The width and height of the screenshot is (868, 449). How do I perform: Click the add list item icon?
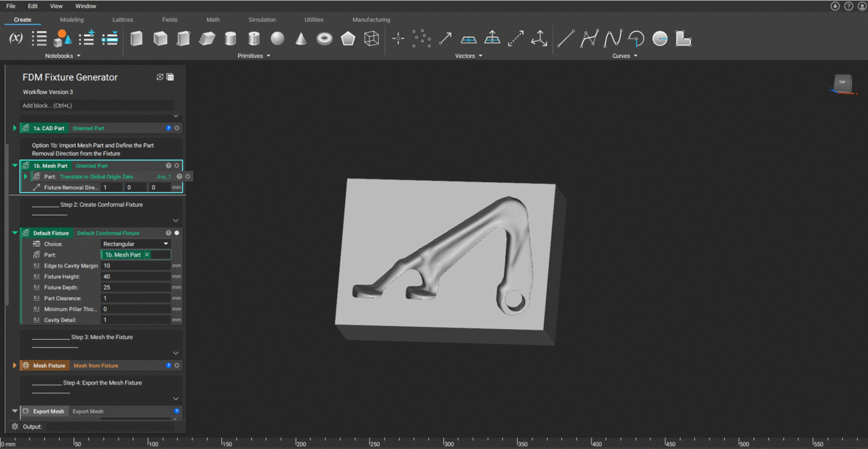coord(87,38)
